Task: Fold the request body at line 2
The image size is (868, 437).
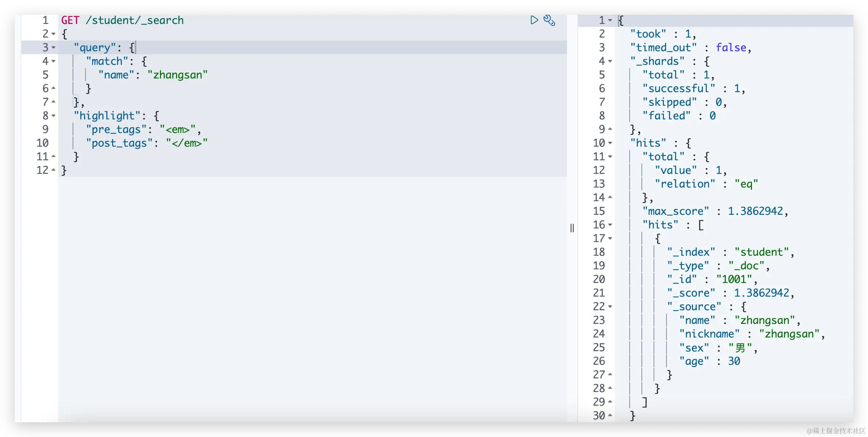Action: point(54,34)
